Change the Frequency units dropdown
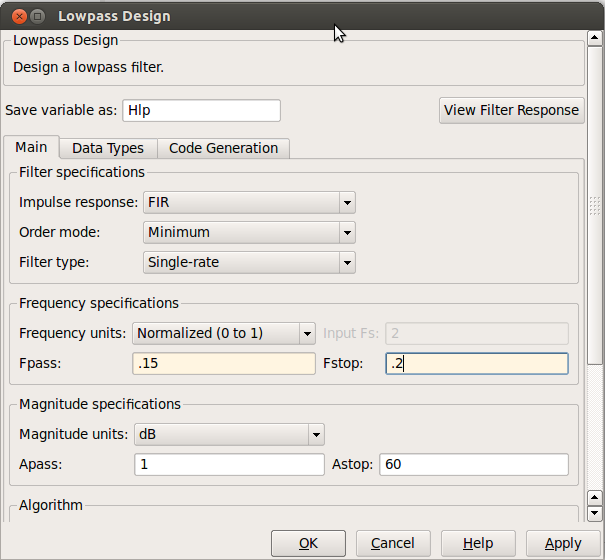Image resolution: width=605 pixels, height=560 pixels. pos(224,333)
